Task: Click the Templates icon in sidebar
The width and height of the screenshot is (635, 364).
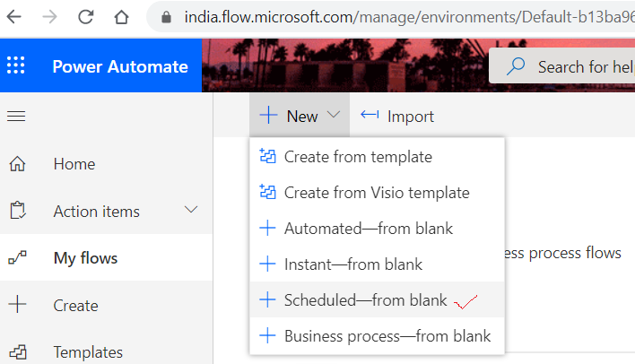Action: tap(16, 352)
